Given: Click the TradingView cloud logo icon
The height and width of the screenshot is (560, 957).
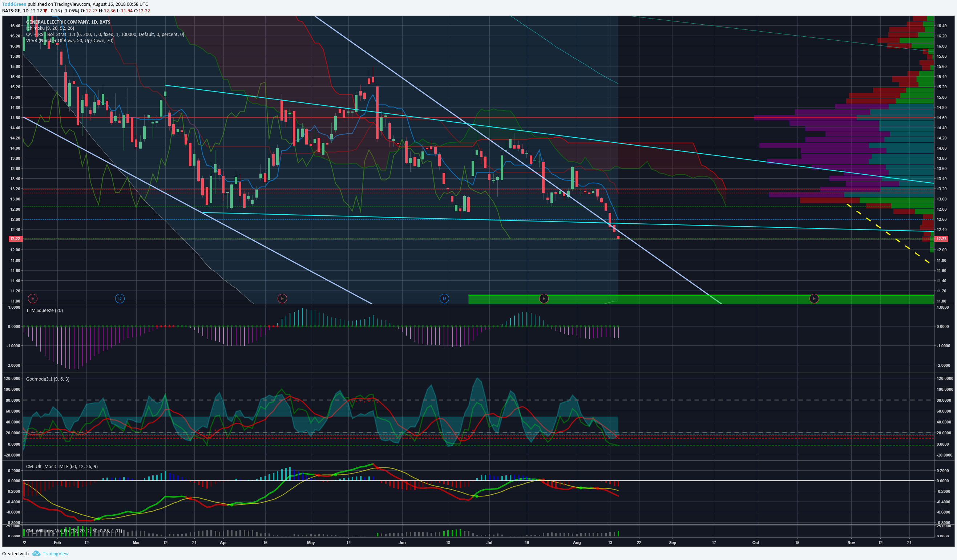Looking at the screenshot, I should [x=36, y=553].
